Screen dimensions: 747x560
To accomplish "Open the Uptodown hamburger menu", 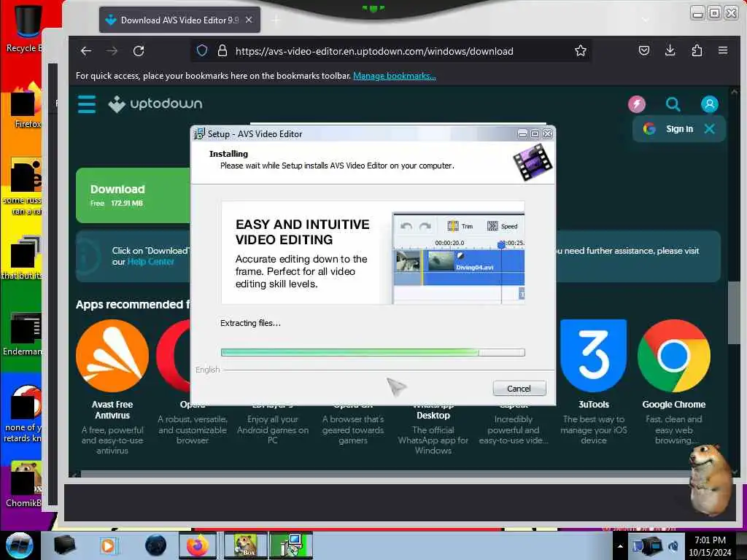I will [x=87, y=104].
